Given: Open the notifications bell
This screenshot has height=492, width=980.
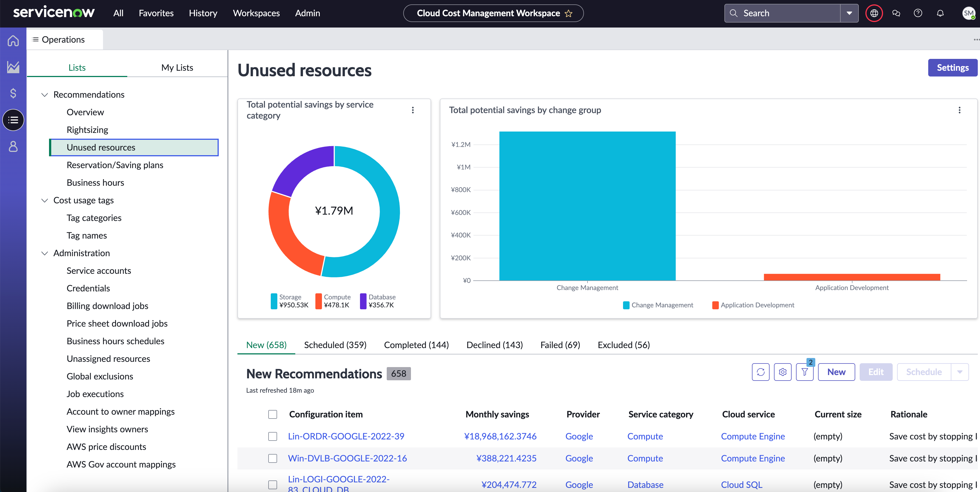Looking at the screenshot, I should (x=940, y=13).
